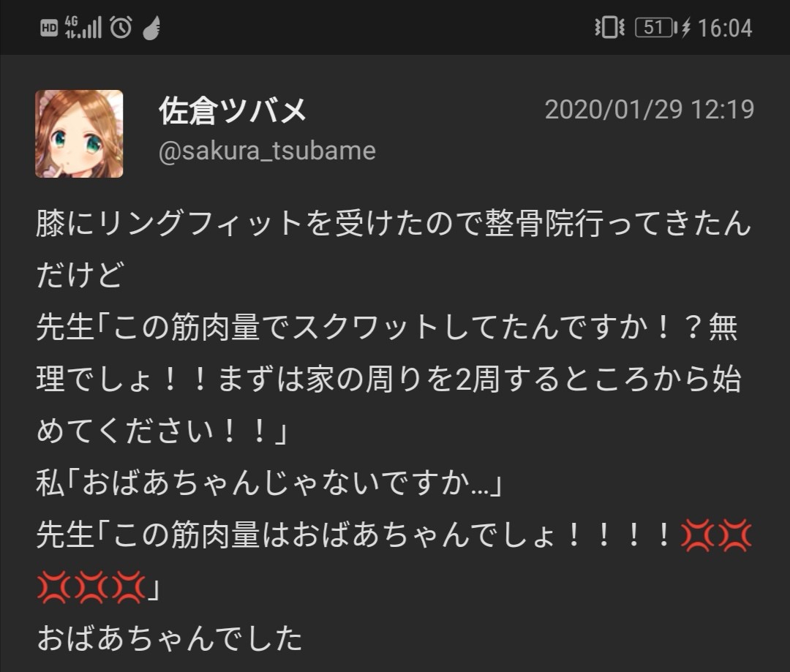This screenshot has width=790, height=672.
Task: Tap the line starting 先生「この筋肉量でスクワット
Action: pyautogui.click(x=387, y=326)
